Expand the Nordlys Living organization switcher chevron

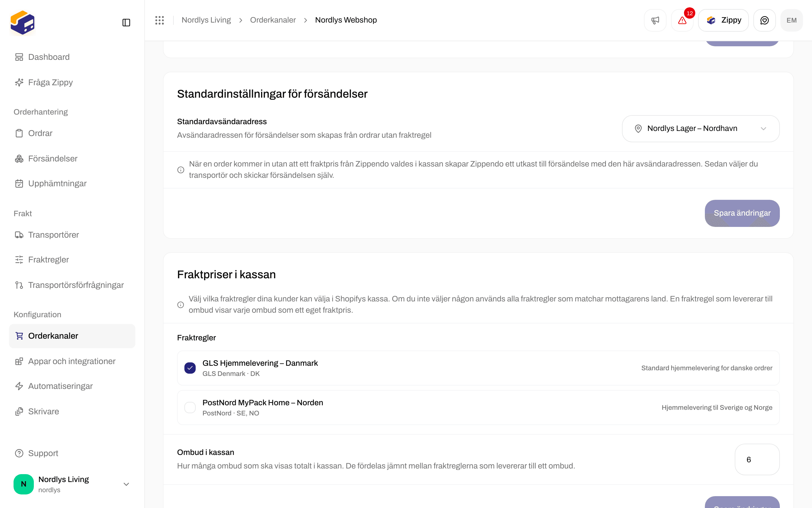click(126, 484)
